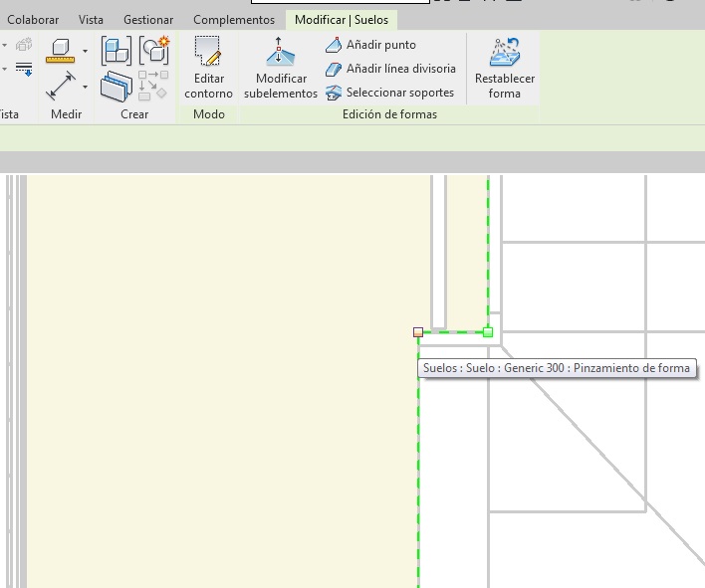705x588 pixels.
Task: Go to the Complementos tab
Action: [234, 20]
